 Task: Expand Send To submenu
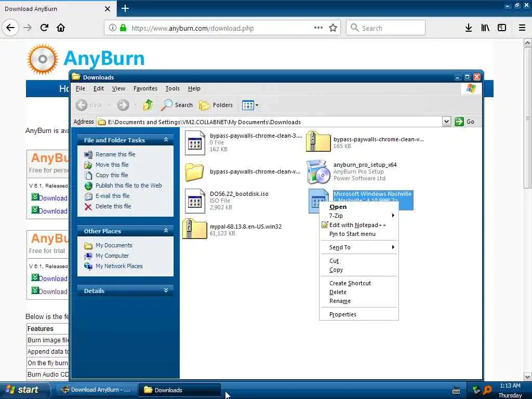tap(359, 247)
